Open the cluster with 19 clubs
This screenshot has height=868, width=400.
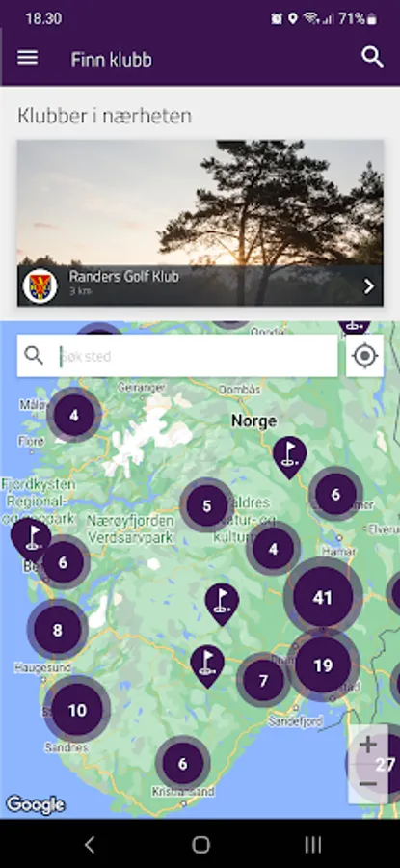coord(323,665)
